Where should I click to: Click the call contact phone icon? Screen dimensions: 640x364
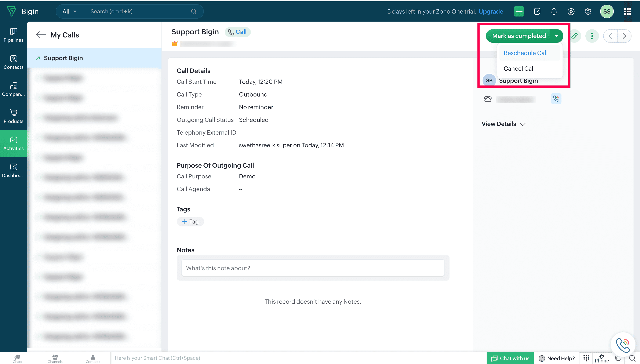point(556,99)
